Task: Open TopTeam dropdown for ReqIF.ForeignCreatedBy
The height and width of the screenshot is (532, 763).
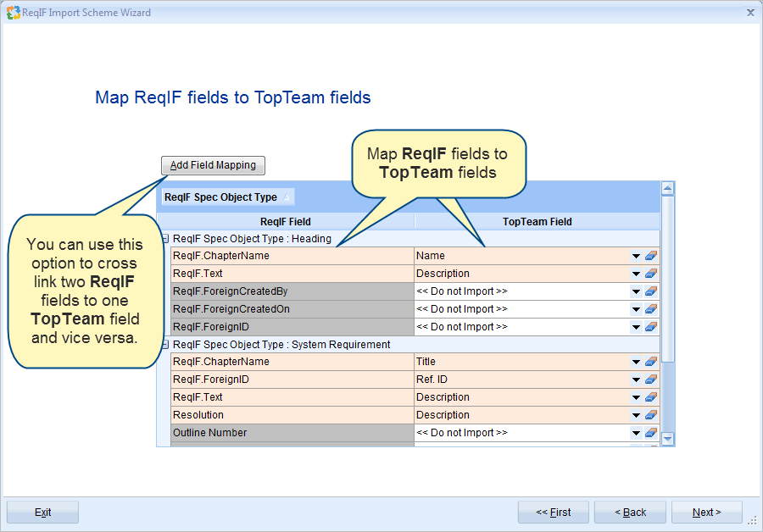Action: (x=636, y=291)
